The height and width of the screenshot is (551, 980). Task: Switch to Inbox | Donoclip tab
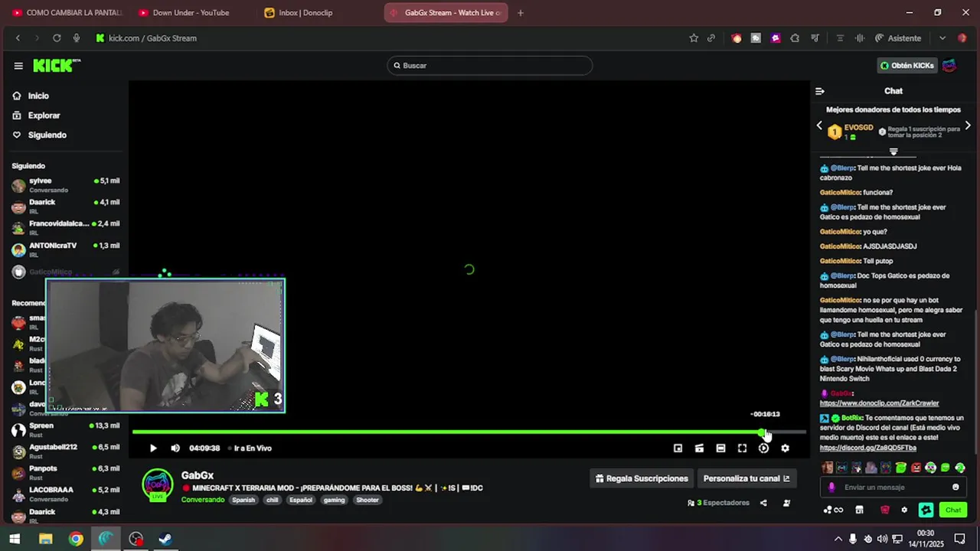[x=305, y=13]
